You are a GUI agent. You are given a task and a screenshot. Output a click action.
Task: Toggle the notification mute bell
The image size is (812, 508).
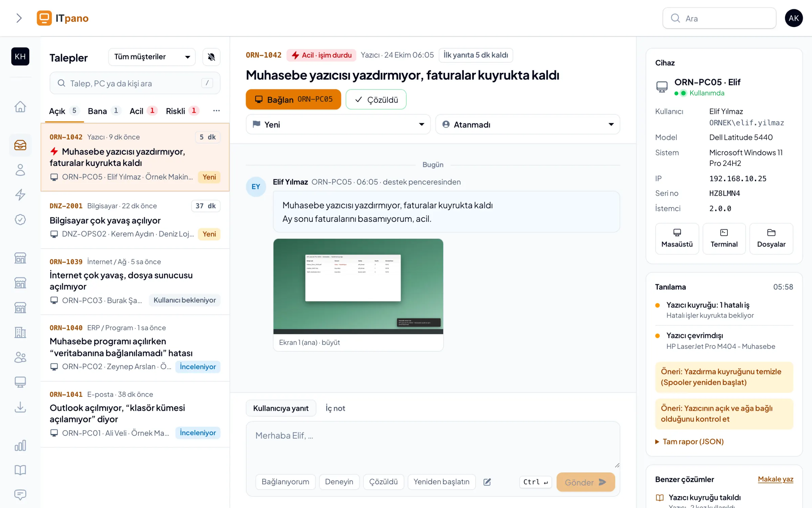click(211, 57)
